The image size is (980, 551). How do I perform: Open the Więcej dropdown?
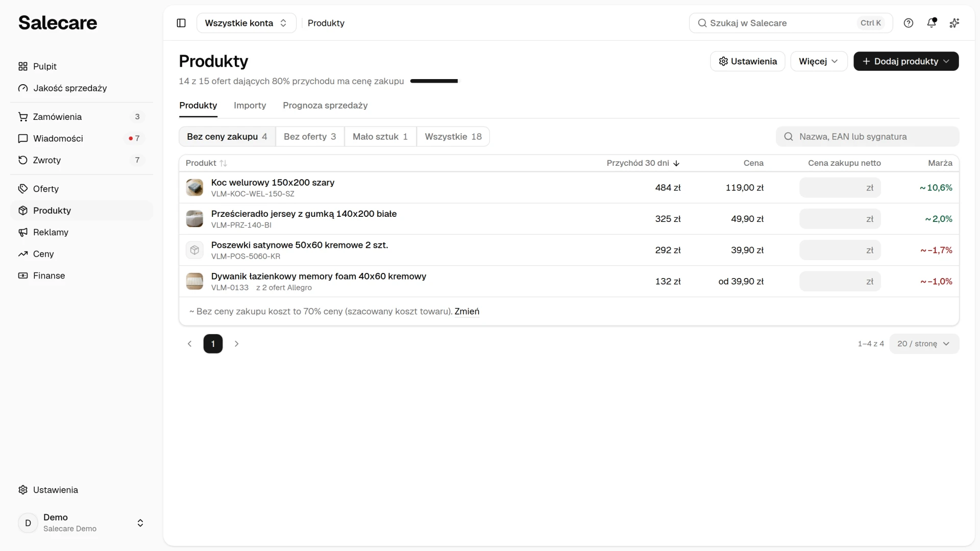coord(819,61)
